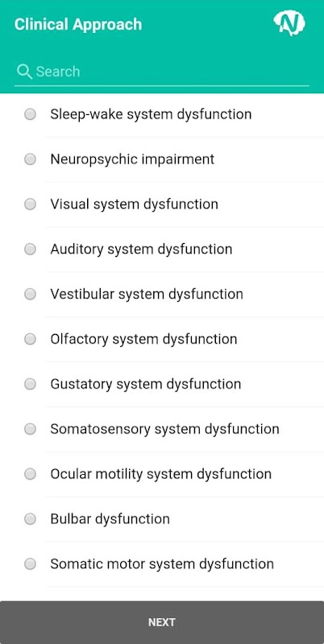This screenshot has width=324, height=644.
Task: Pick the Olfactory system dysfunction label
Action: (143, 339)
